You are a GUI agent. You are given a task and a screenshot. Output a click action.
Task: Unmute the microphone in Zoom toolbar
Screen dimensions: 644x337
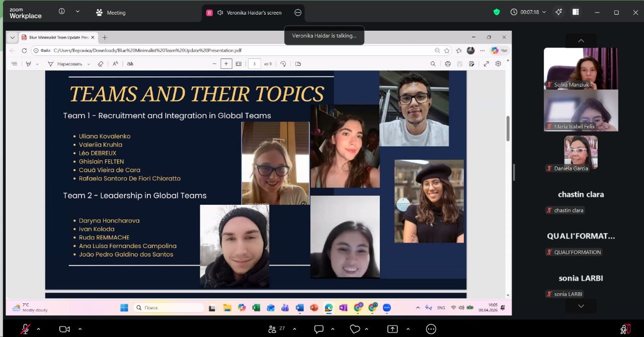pyautogui.click(x=25, y=329)
